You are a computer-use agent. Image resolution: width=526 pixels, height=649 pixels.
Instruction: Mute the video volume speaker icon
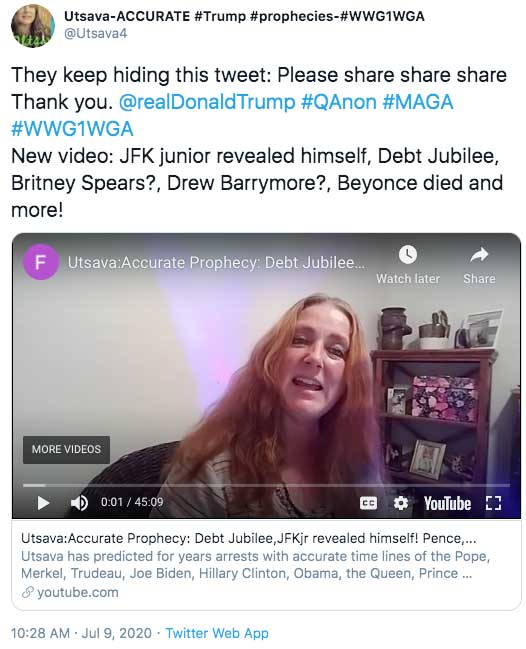pos(79,503)
